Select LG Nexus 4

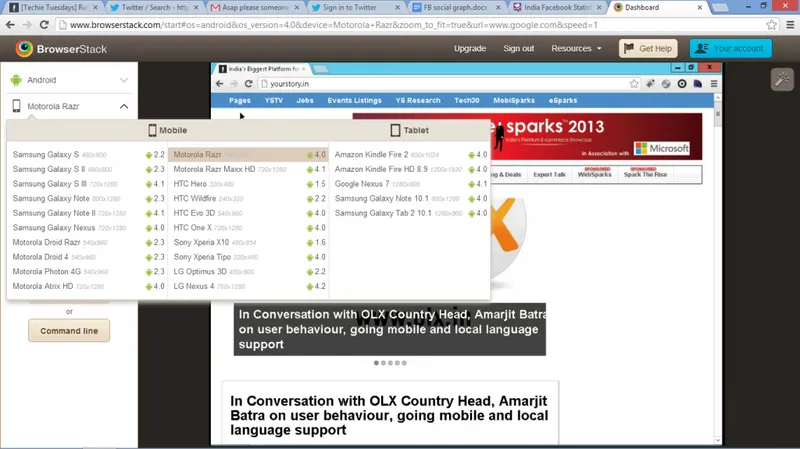248,286
